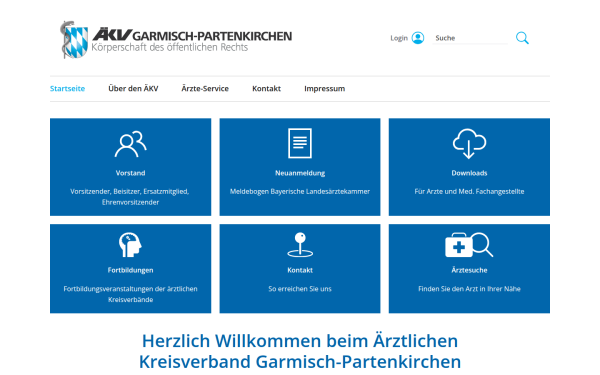Click the GARMISCH-PARTENKIRCHEN header title text
Screen dimensions: 600x375
click(212, 36)
